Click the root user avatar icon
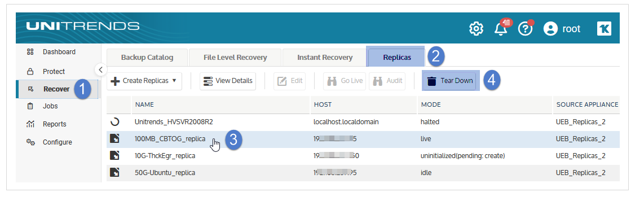 click(x=550, y=28)
